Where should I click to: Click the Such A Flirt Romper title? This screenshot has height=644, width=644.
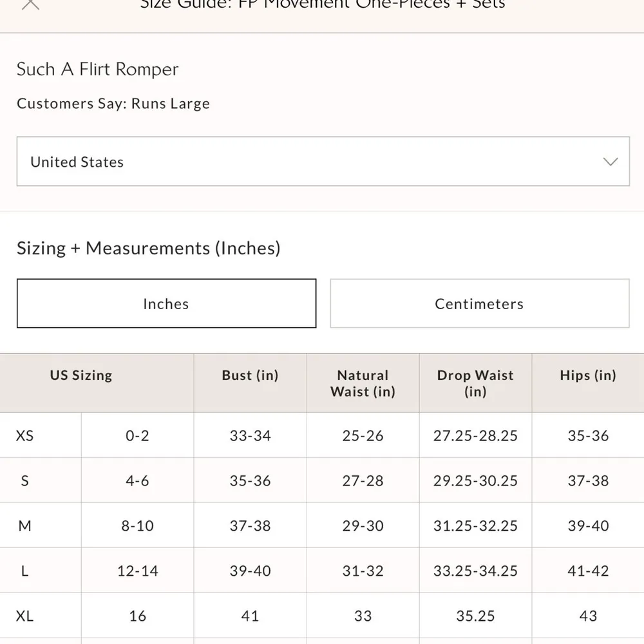(97, 70)
